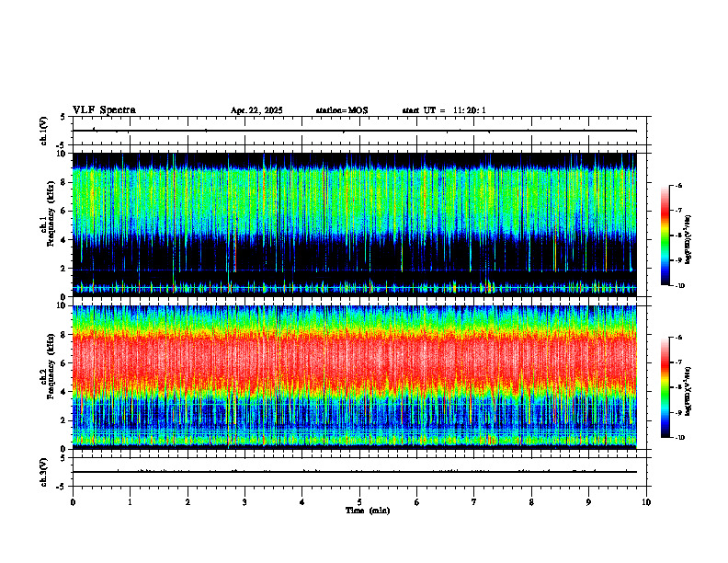The height and width of the screenshot is (563, 728).
Task: Click the time axis tick label "8"
Action: click(x=531, y=502)
